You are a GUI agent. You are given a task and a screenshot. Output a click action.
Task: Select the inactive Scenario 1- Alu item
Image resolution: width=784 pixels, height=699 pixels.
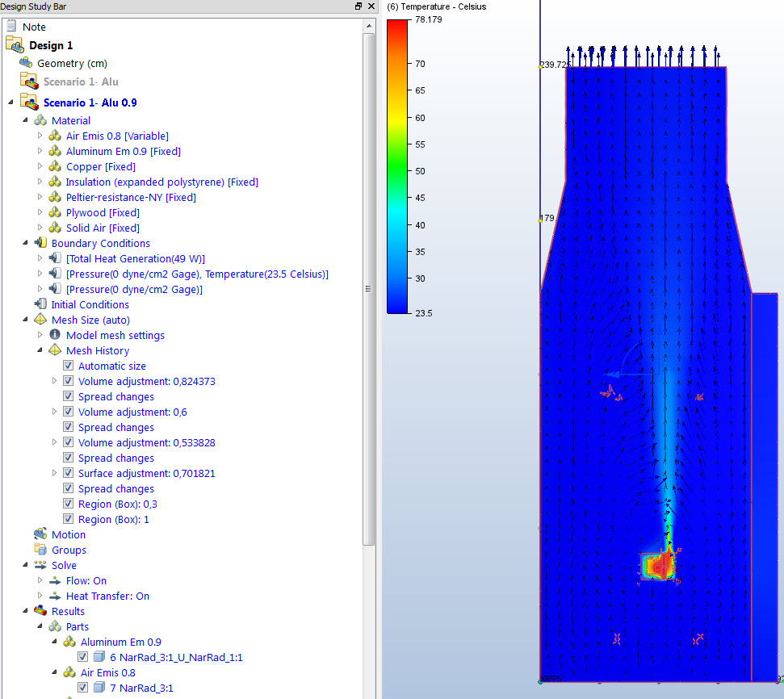(81, 82)
